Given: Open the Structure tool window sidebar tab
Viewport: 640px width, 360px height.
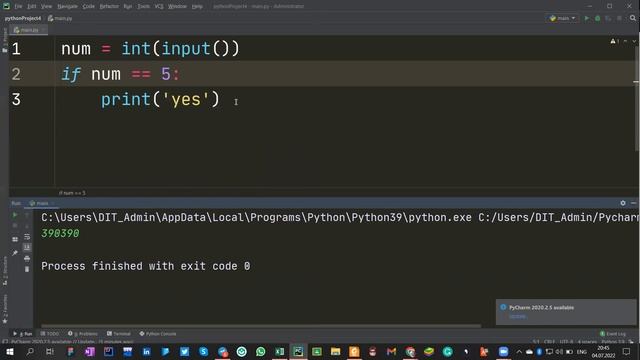Looking at the screenshot, I should [x=4, y=270].
